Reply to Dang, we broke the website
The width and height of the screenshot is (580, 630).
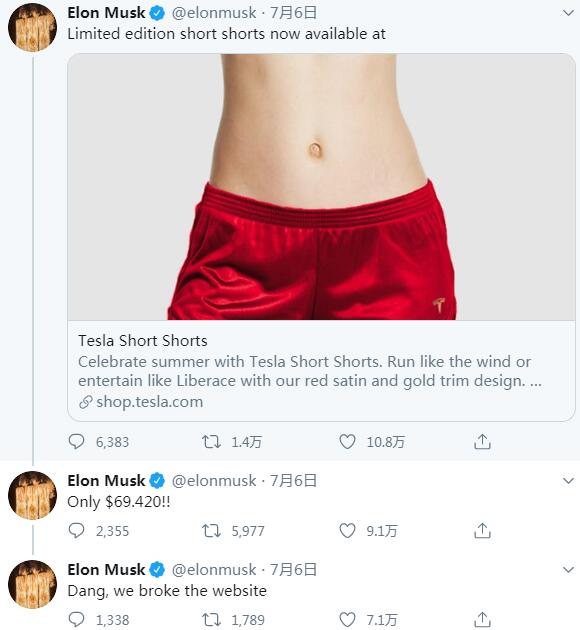point(76,620)
